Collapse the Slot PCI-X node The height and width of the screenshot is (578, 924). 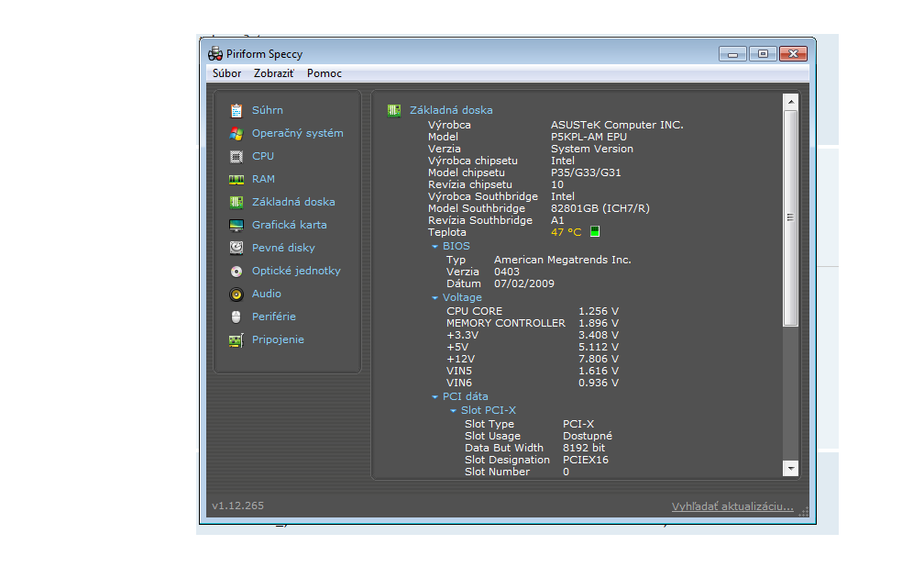click(x=453, y=410)
